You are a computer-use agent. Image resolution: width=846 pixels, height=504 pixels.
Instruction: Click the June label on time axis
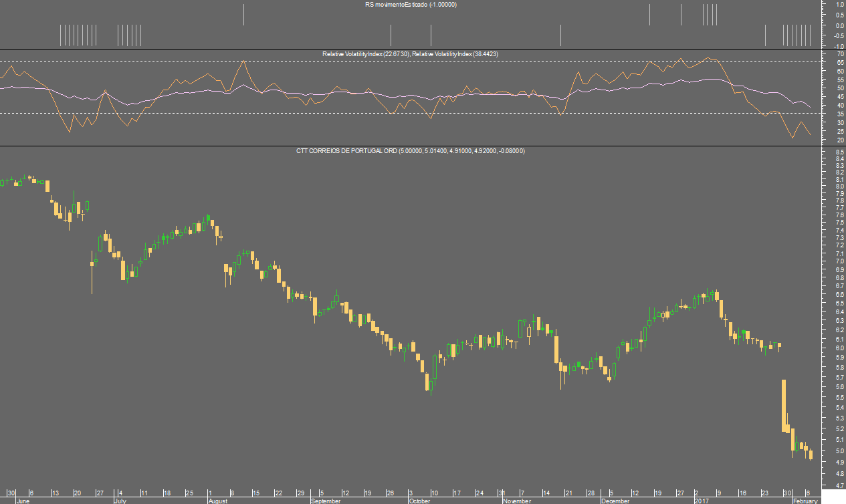click(23, 500)
